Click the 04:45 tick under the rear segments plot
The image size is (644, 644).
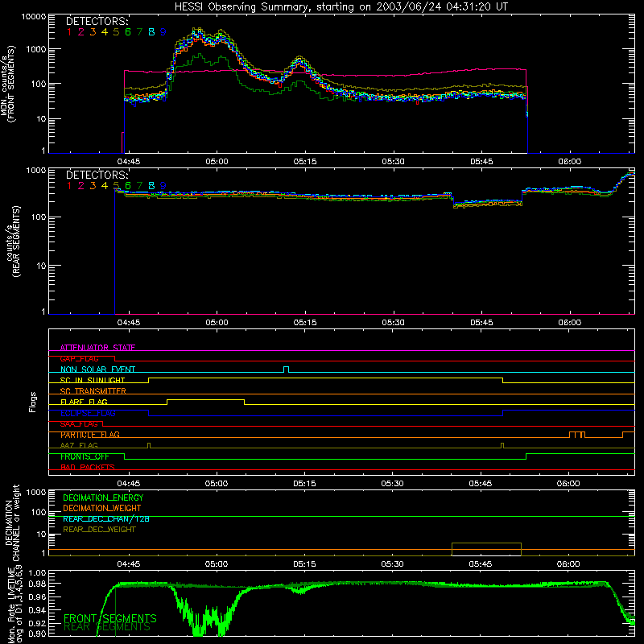[x=129, y=323]
